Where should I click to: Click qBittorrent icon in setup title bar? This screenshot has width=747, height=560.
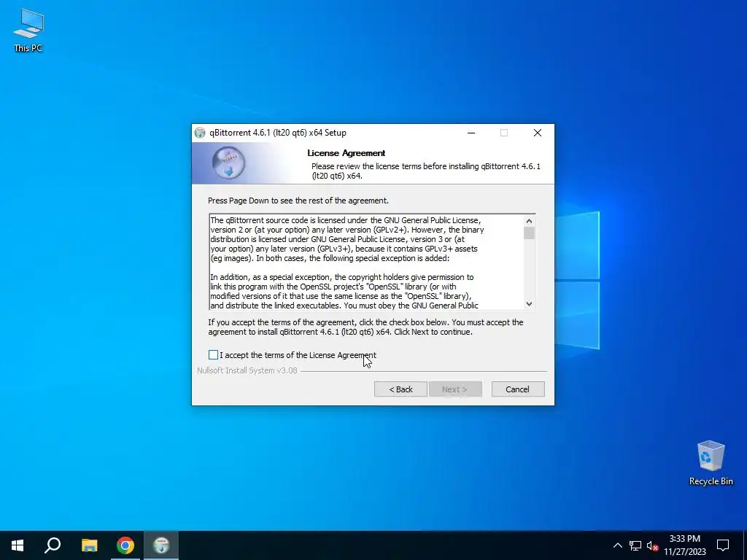click(200, 133)
